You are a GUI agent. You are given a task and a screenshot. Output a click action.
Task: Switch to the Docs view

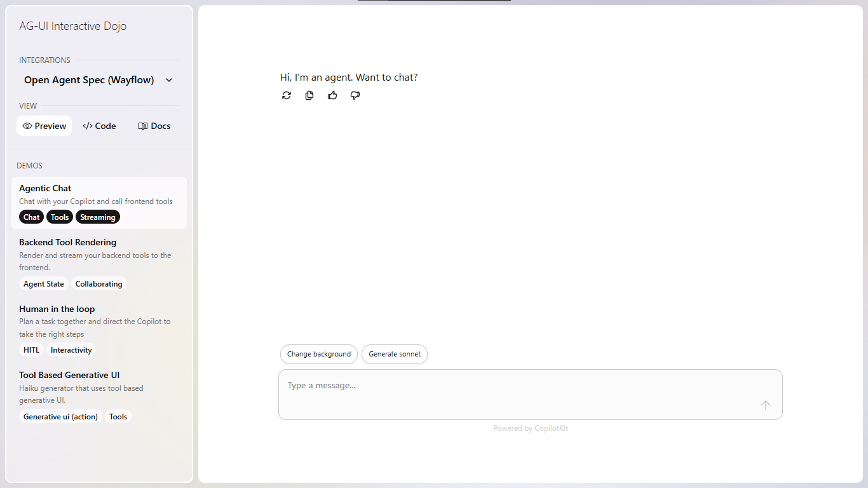(154, 126)
